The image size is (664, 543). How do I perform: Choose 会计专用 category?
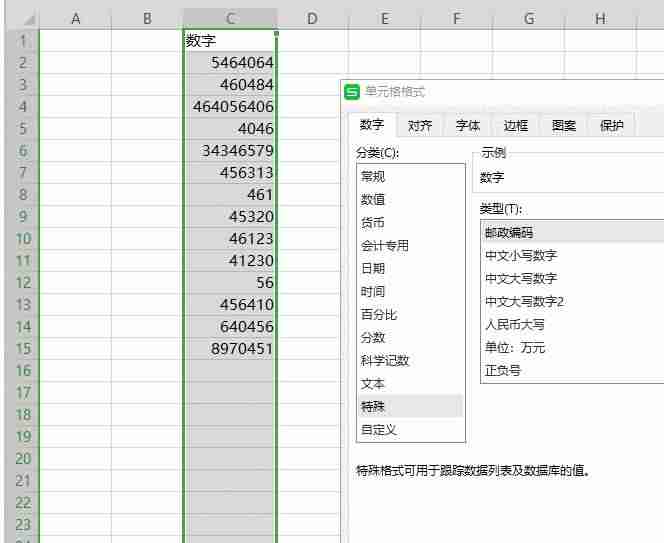(x=410, y=245)
